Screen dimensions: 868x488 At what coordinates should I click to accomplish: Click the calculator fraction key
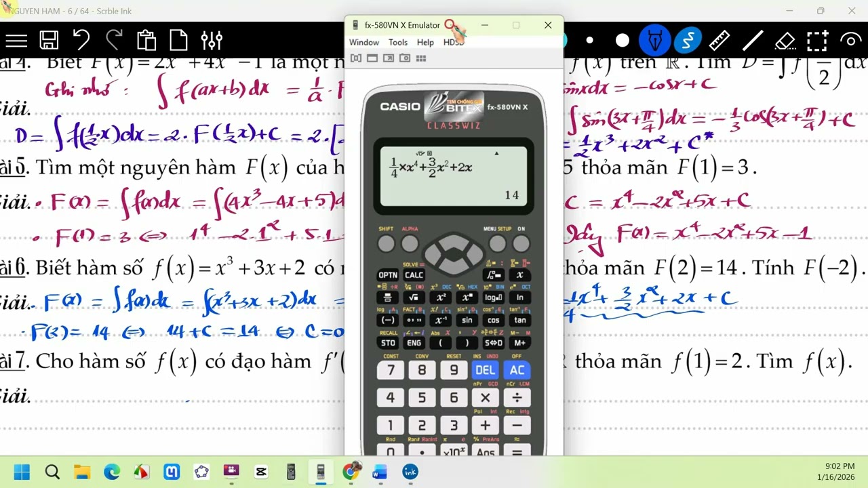pos(388,298)
